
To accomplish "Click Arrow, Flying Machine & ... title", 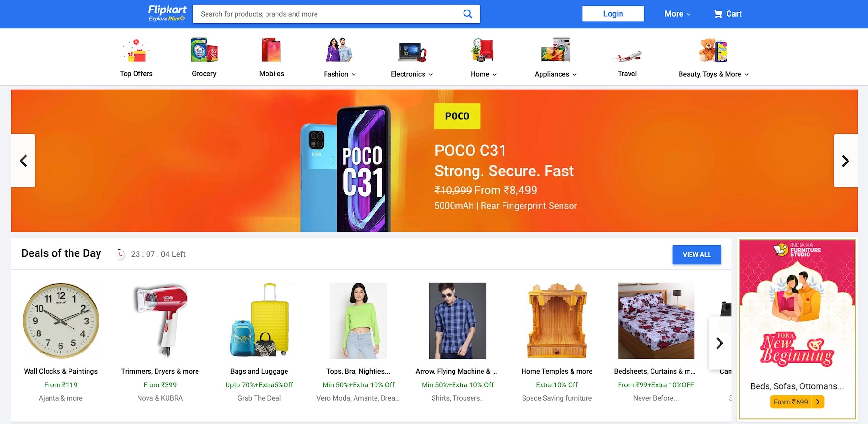I will [456, 371].
